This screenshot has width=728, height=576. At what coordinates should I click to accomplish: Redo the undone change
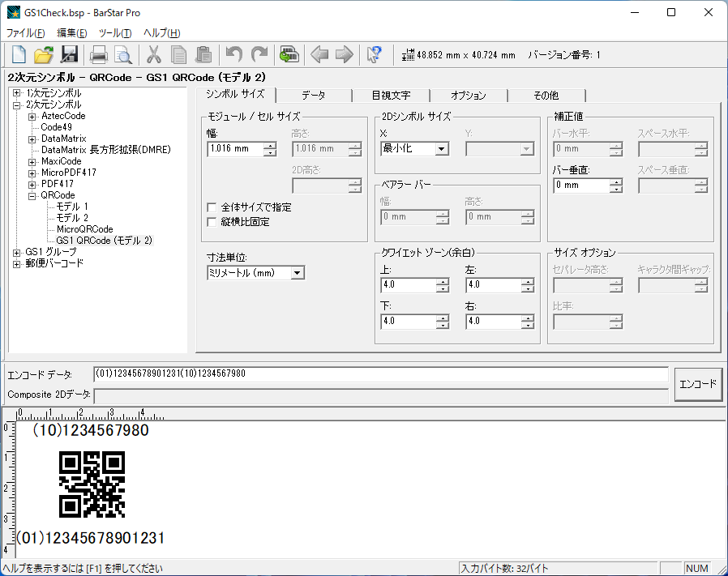point(258,54)
